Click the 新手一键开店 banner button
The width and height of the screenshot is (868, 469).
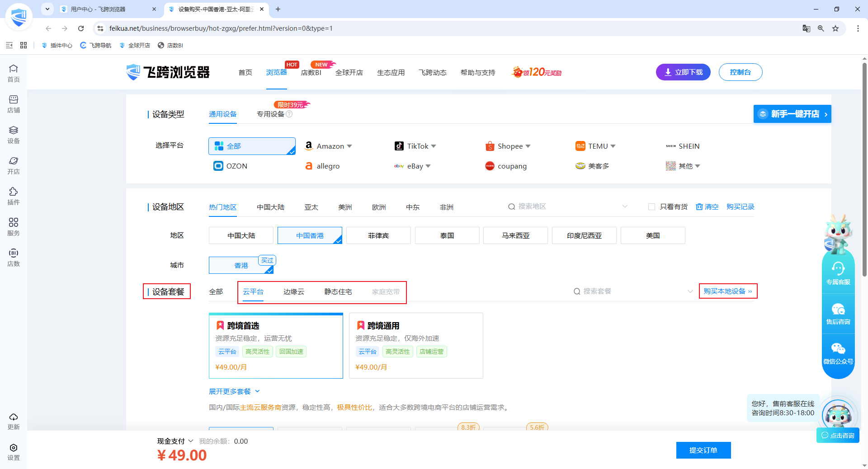[x=793, y=114]
